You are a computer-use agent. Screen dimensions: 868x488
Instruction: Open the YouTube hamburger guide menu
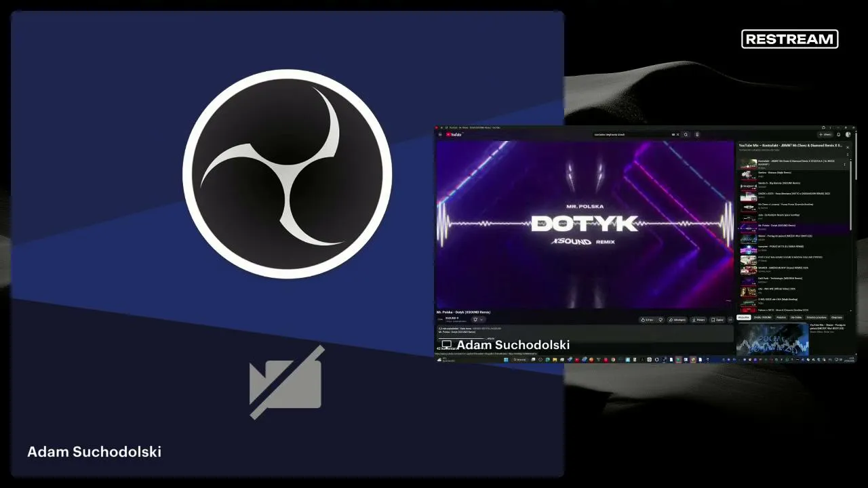439,134
